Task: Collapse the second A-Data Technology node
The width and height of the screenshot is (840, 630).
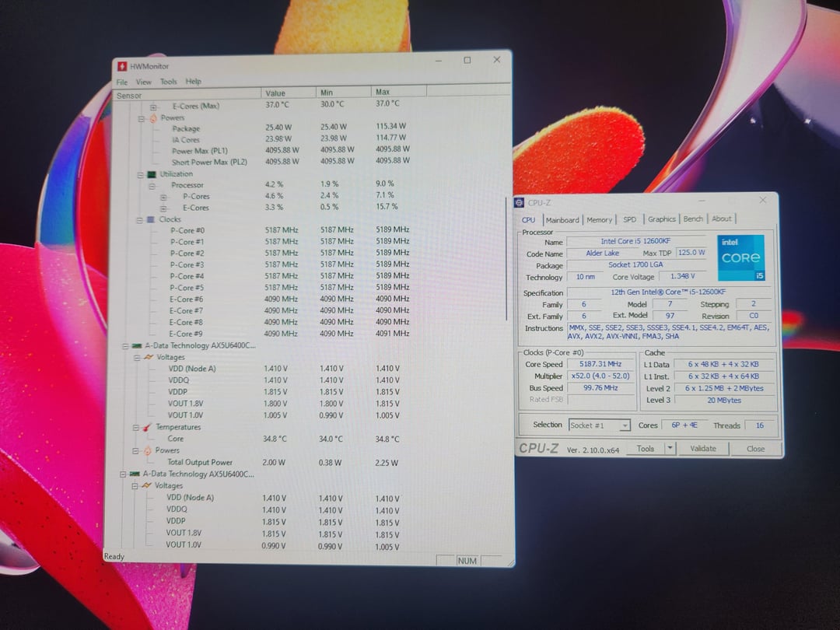Action: pyautogui.click(x=123, y=474)
